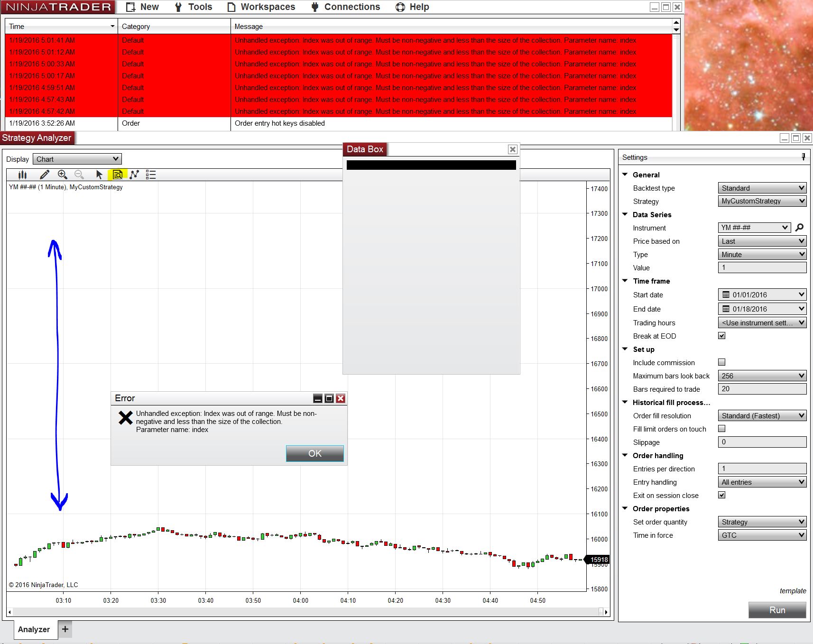813x644 pixels.
Task: Open the Display dropdown showing Chart
Action: pos(77,159)
